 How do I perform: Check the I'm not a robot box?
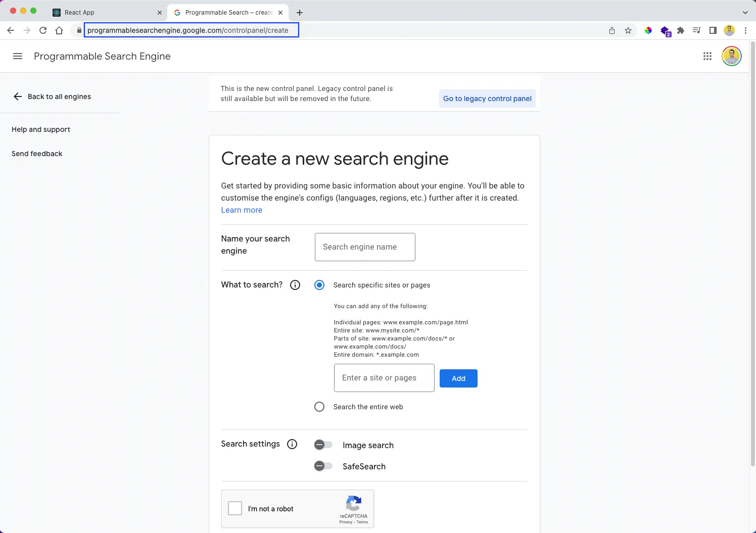tap(235, 508)
